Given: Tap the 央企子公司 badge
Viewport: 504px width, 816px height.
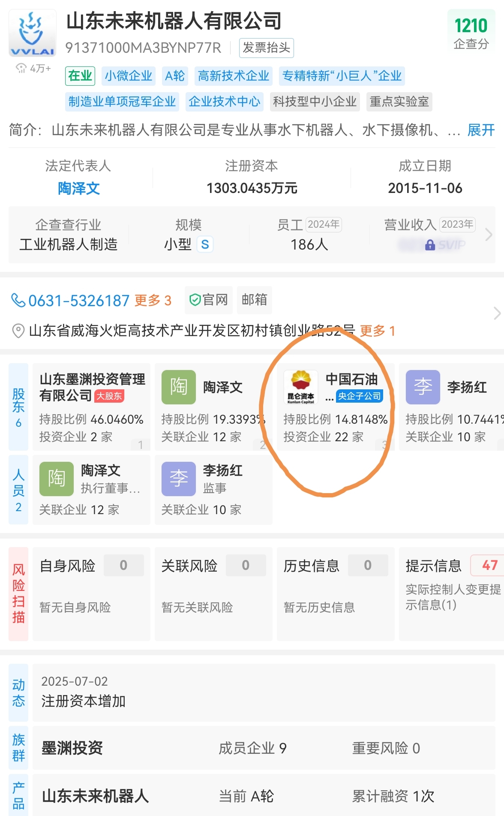Looking at the screenshot, I should coord(359,396).
